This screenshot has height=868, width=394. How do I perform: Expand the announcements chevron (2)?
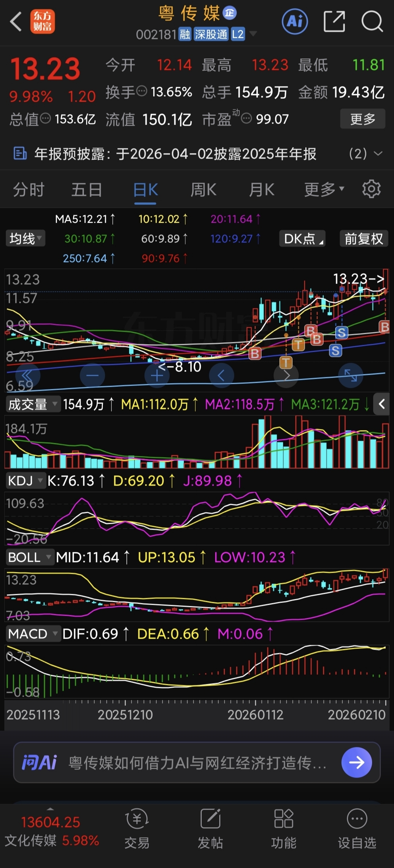pos(378,153)
